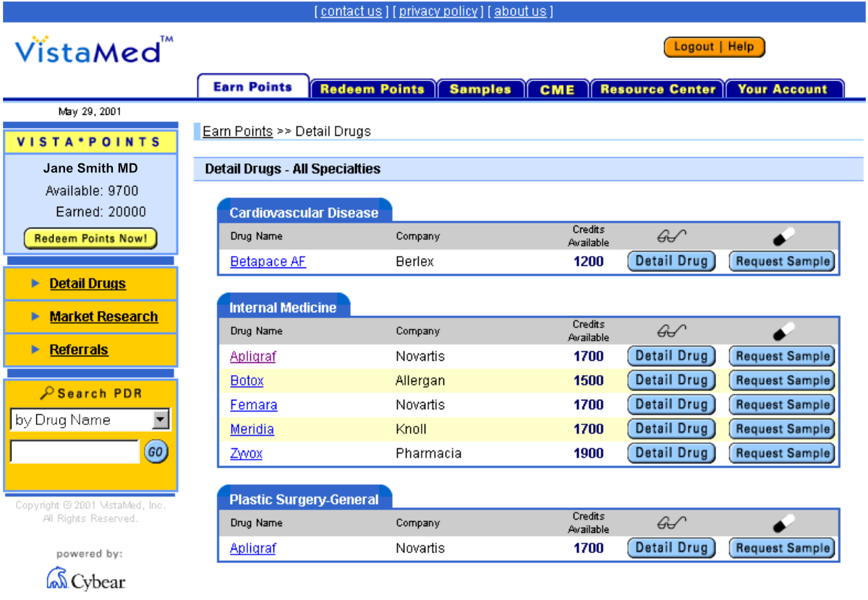Click Request Sample for Femara

pos(782,404)
